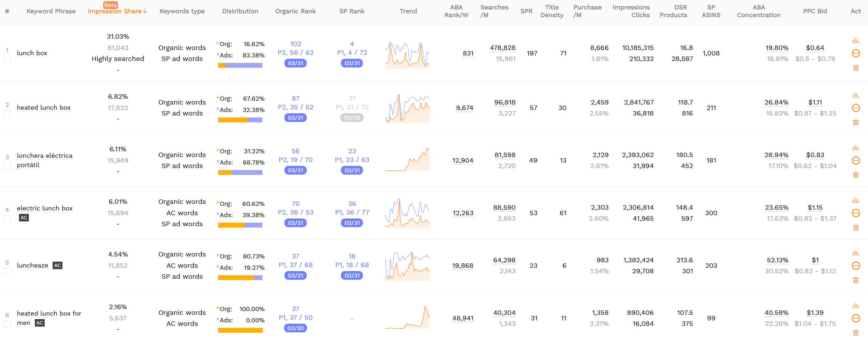The height and width of the screenshot is (343, 868).
Task: Click the Searches /M column header
Action: coord(494,11)
